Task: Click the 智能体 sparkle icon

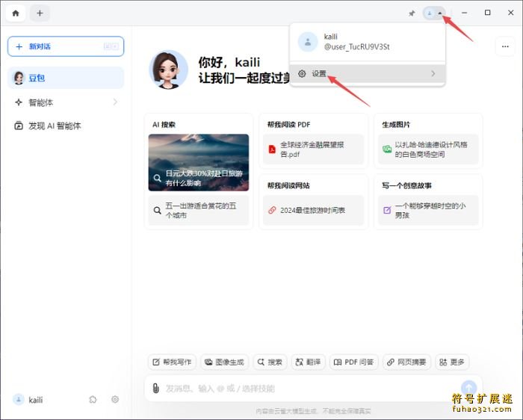Action: 19,102
